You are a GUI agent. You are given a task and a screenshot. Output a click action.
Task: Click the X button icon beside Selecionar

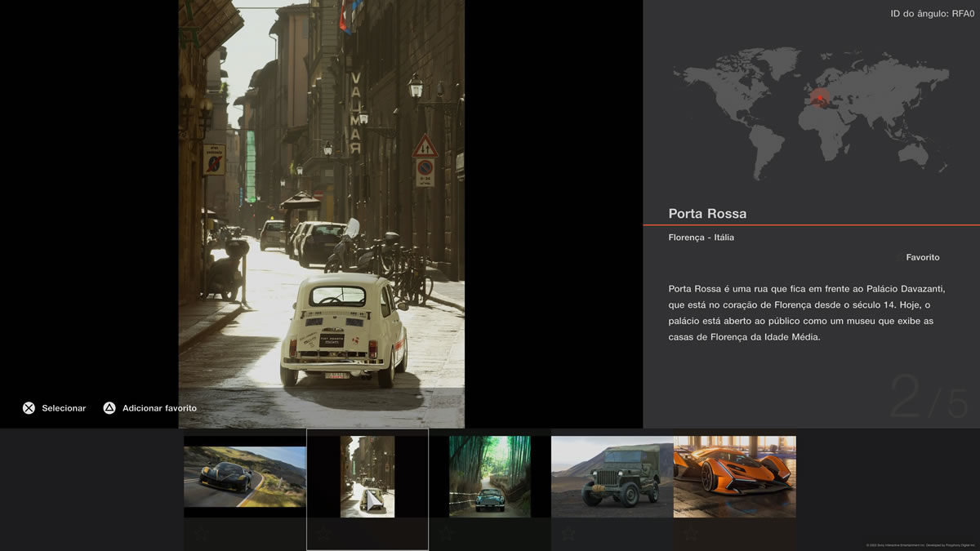29,408
